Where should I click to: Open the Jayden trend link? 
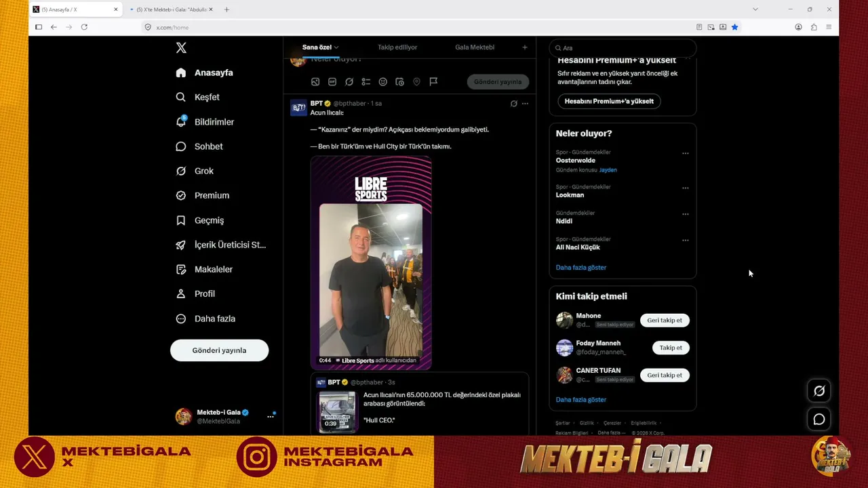coord(608,170)
